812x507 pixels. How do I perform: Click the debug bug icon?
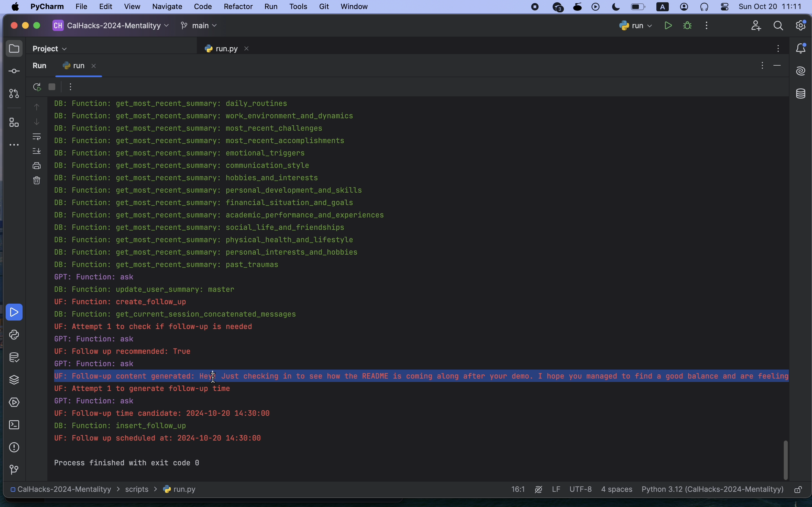pos(688,26)
